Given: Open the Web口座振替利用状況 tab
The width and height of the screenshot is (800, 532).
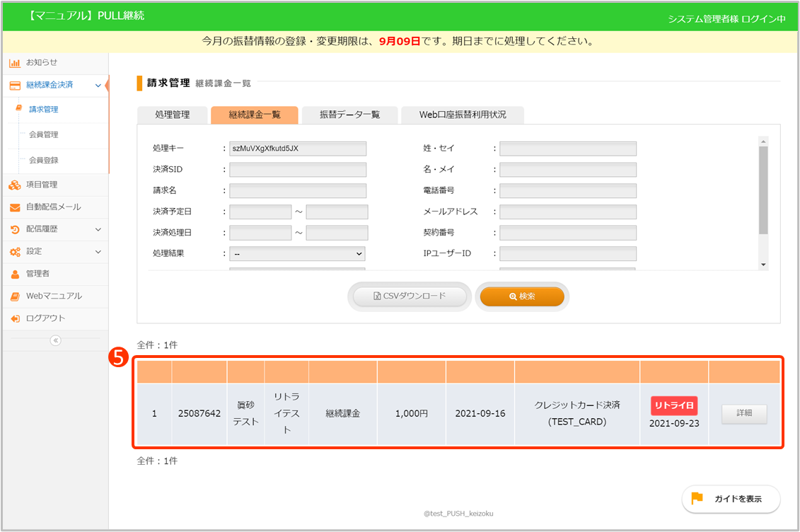Looking at the screenshot, I should 463,115.
